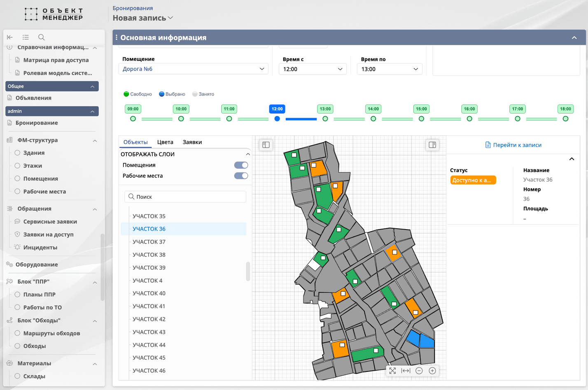Switch to the Цвета tab
Image resolution: width=588 pixels, height=390 pixels.
pos(165,142)
